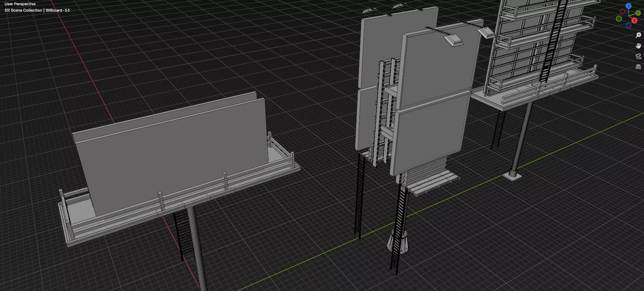This screenshot has width=644, height=291.
Task: Click the blue Z axis gizmo ball
Action: click(x=629, y=6)
